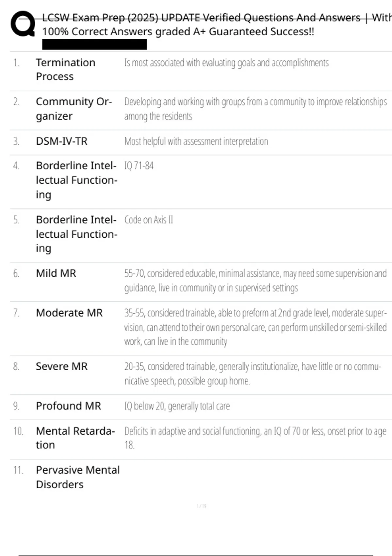Viewport: 392px width, 556px height.
Task: Click the row number 11 label
Action: point(18,470)
